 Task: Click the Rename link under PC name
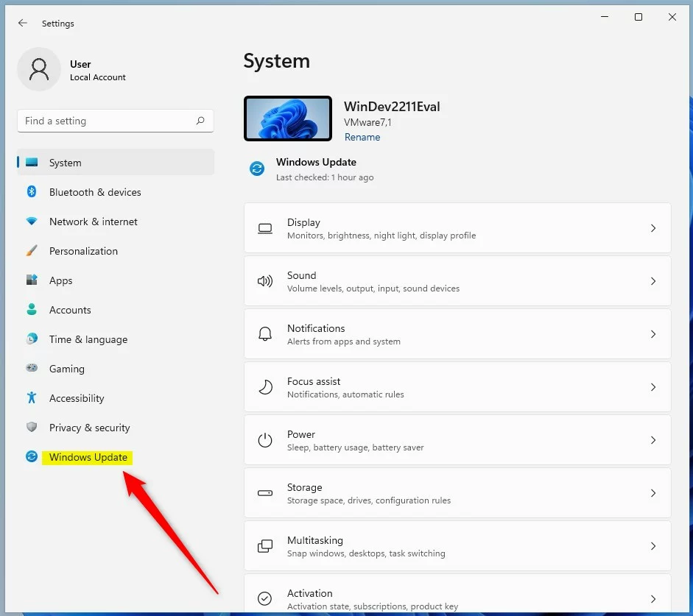[362, 137]
